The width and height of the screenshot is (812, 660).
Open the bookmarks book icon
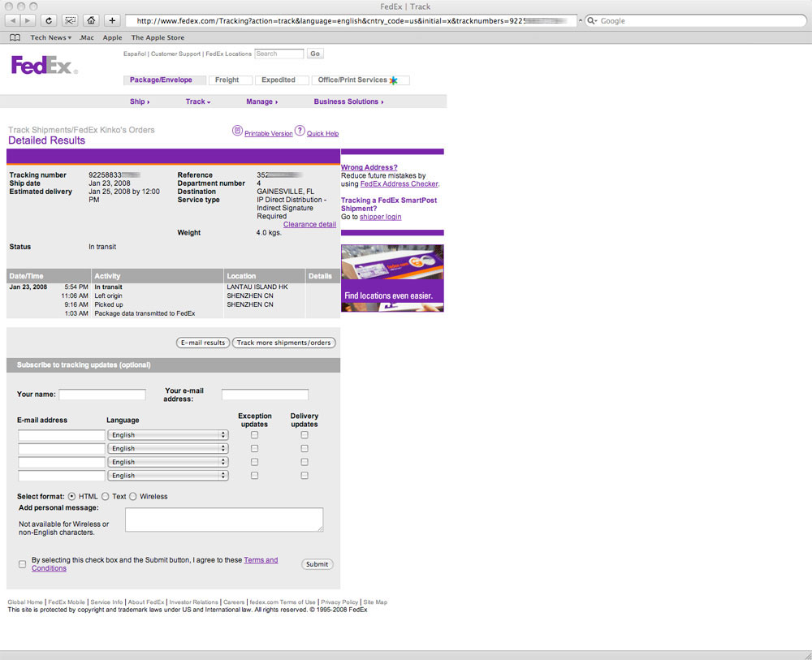click(15, 38)
